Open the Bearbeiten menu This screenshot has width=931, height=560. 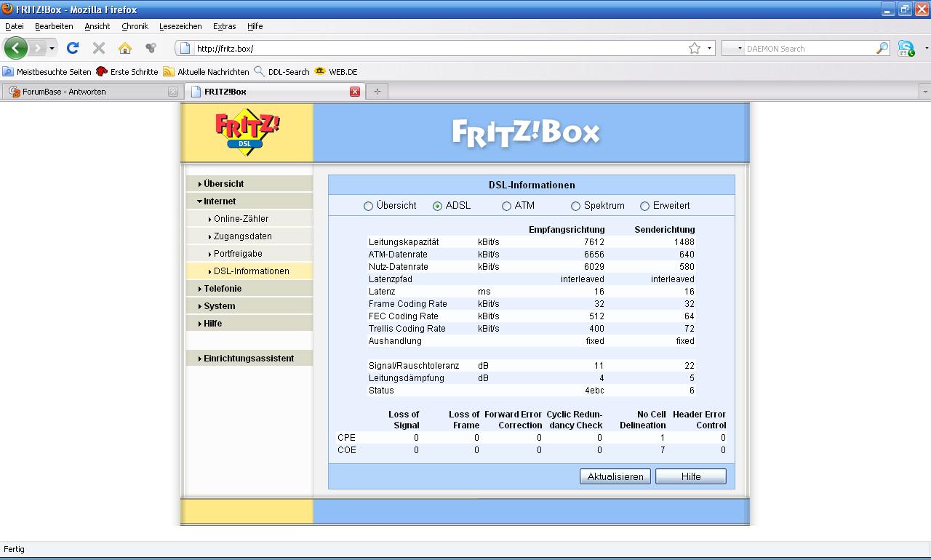(x=54, y=26)
